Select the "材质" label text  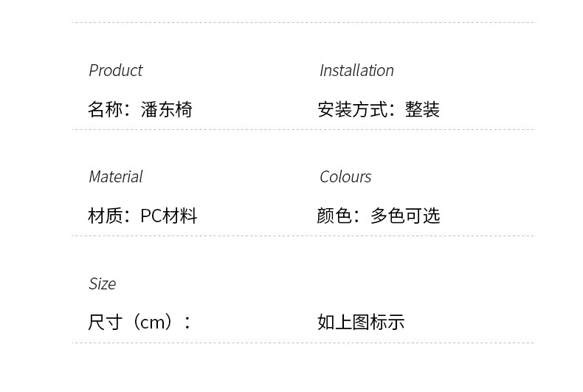tap(105, 216)
